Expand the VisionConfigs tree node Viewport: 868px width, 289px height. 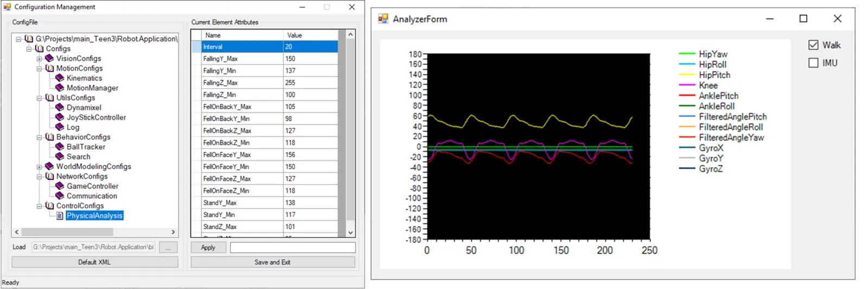(39, 59)
